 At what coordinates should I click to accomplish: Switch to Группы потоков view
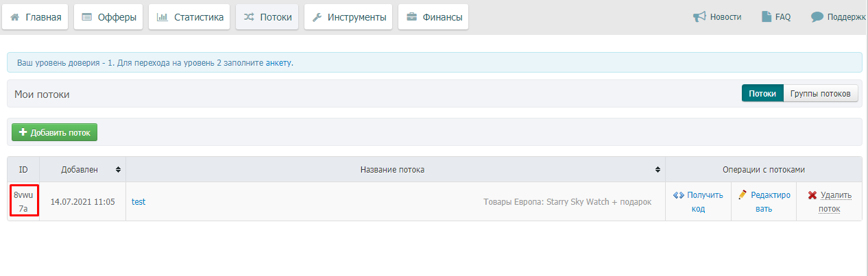(820, 94)
